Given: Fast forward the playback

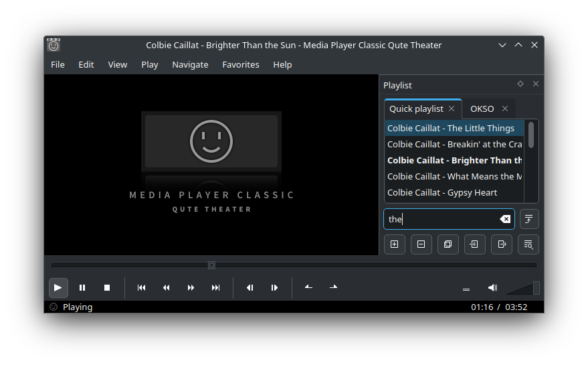Looking at the screenshot, I should pos(191,287).
